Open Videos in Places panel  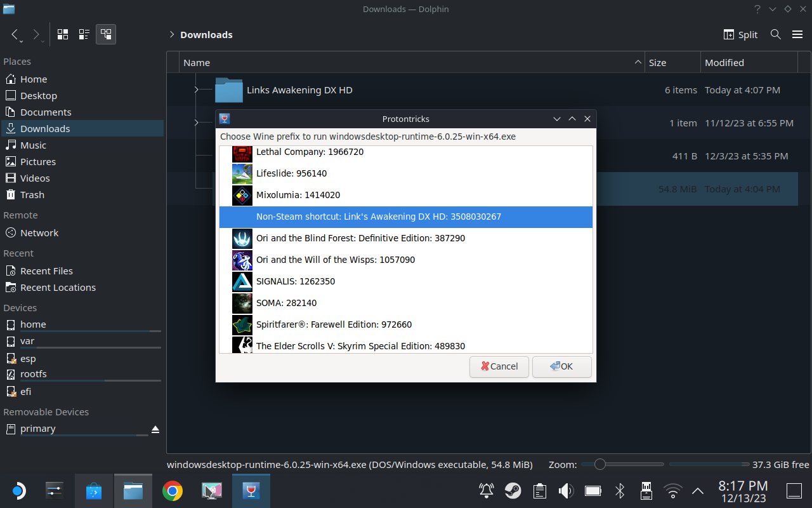[82, 178]
